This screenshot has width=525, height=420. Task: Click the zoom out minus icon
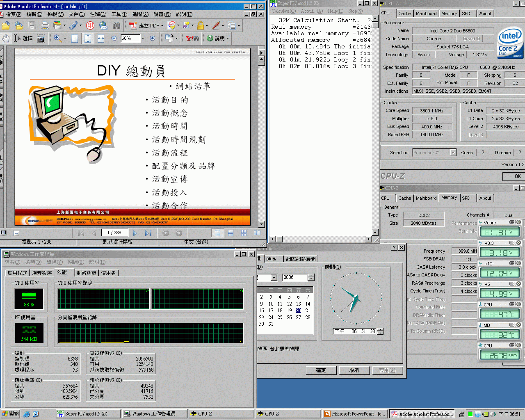click(114, 38)
